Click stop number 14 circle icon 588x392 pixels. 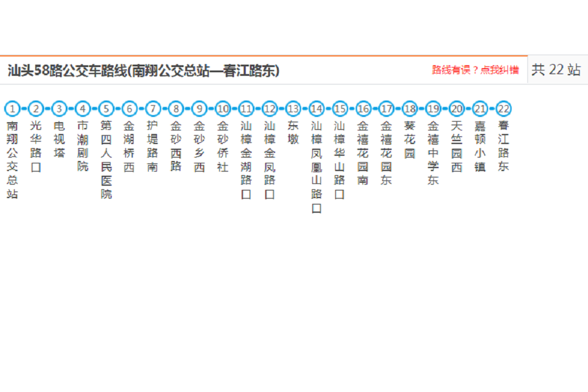[316, 109]
